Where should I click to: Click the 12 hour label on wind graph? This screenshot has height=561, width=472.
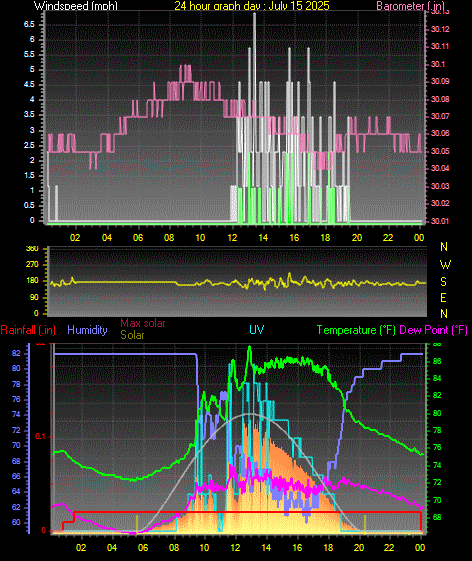232,238
